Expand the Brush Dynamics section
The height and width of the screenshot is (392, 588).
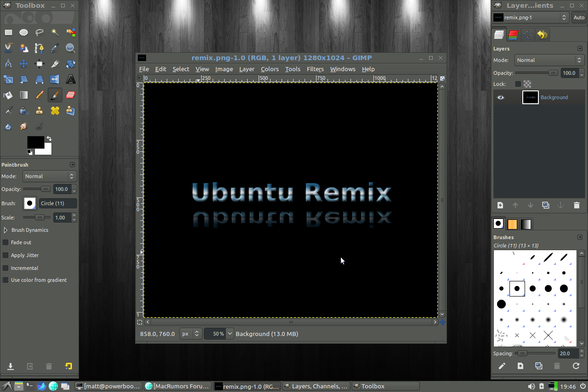point(6,230)
